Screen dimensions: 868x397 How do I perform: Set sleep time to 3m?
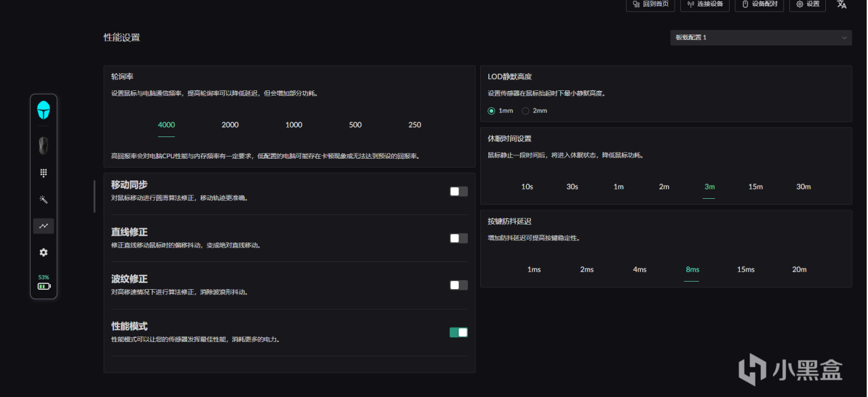point(709,187)
